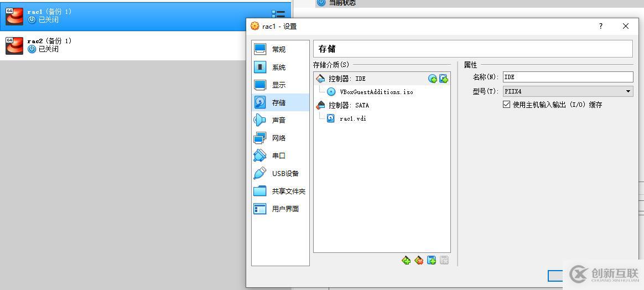Click the remove selected controller icon

click(x=419, y=260)
